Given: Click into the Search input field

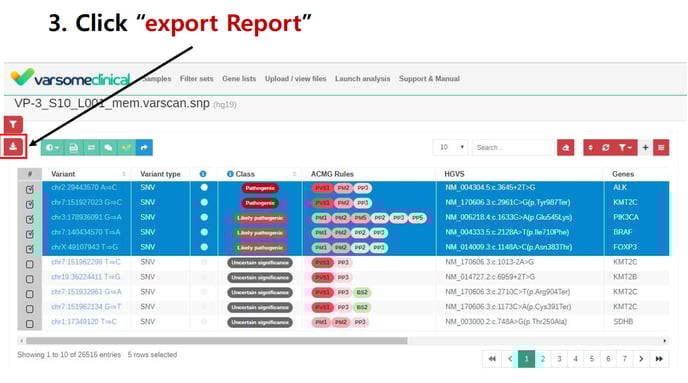Looking at the screenshot, I should coord(513,147).
